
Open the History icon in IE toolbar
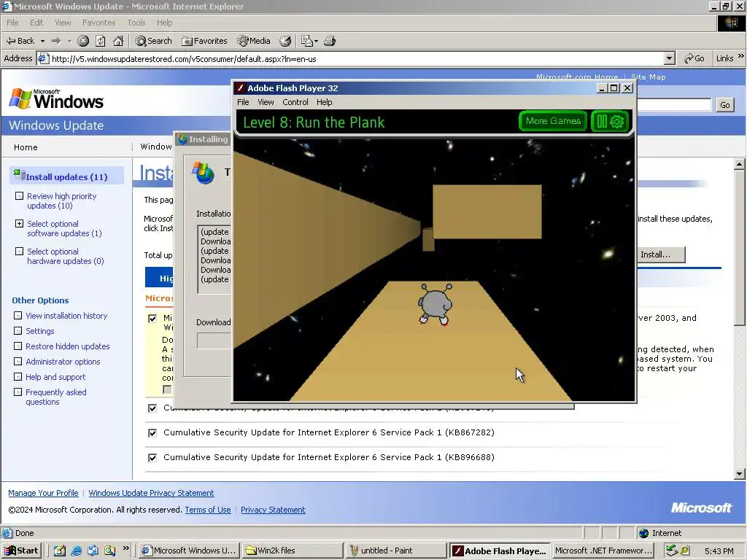click(x=285, y=41)
